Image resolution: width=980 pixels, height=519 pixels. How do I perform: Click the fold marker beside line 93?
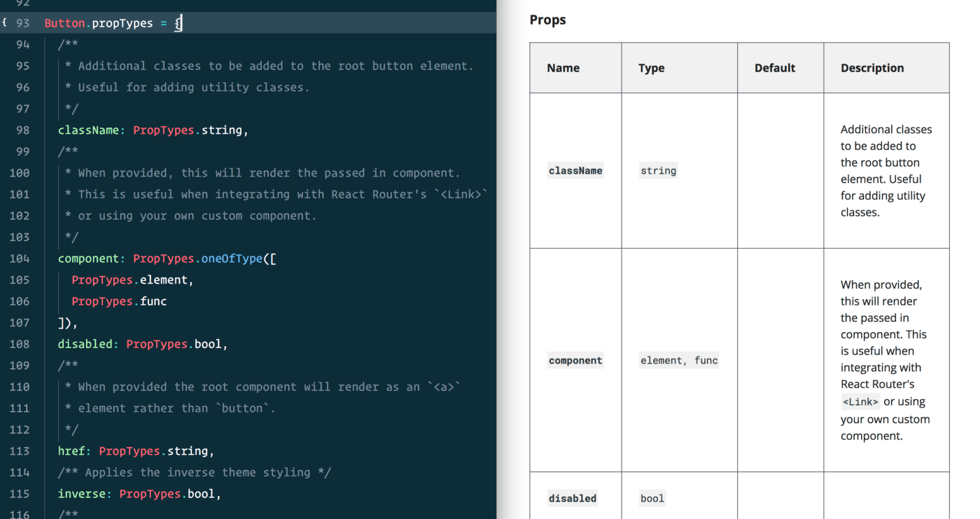(4, 23)
